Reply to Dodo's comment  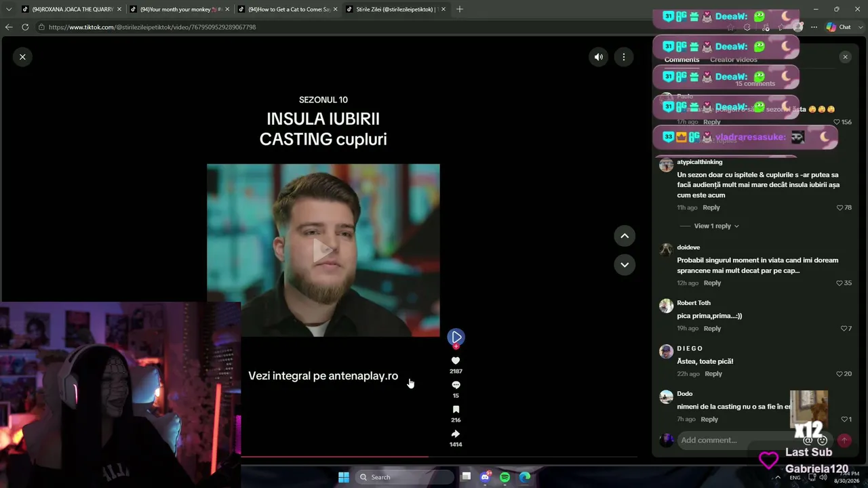coord(709,419)
